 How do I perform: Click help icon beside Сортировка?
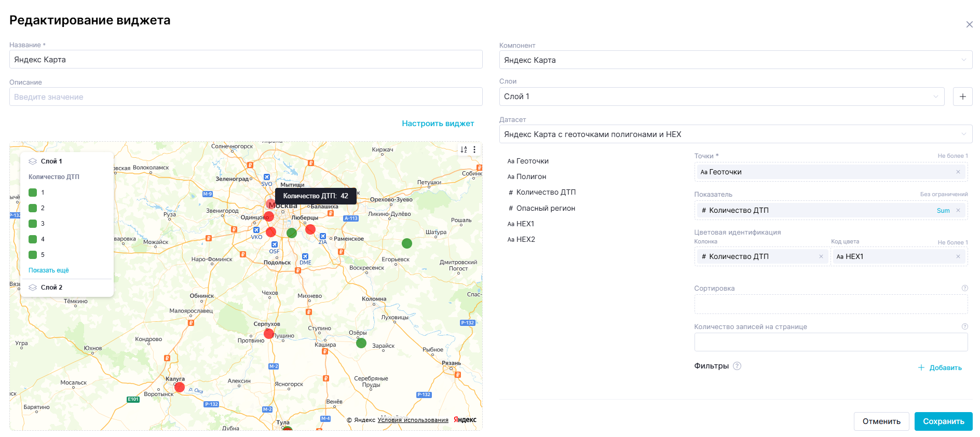pyautogui.click(x=964, y=288)
